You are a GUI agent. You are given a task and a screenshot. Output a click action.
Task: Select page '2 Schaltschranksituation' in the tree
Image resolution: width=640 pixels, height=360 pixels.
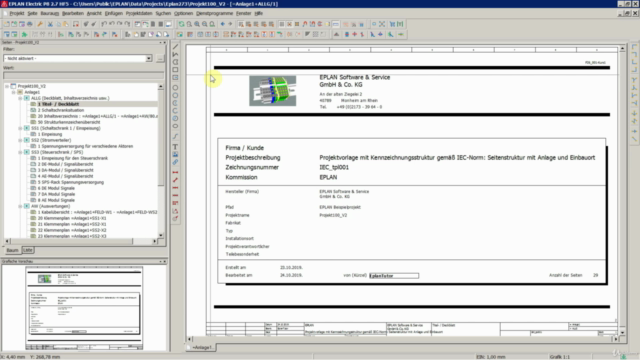coord(61,110)
